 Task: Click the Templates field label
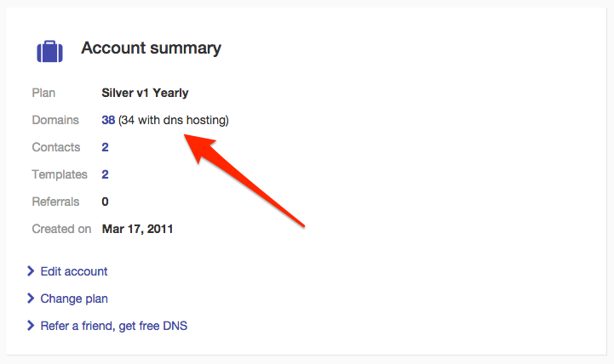point(60,174)
